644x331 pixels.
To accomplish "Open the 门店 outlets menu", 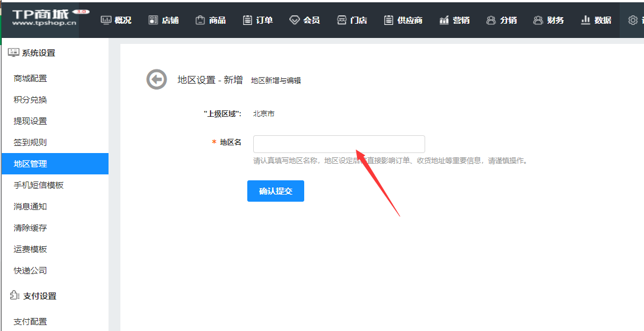I will [x=352, y=20].
